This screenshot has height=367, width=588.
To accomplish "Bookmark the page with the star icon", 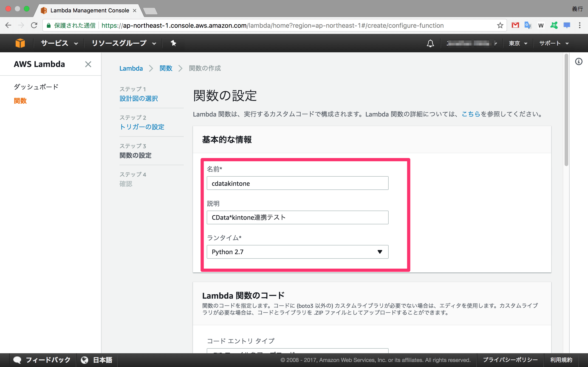I will click(500, 25).
